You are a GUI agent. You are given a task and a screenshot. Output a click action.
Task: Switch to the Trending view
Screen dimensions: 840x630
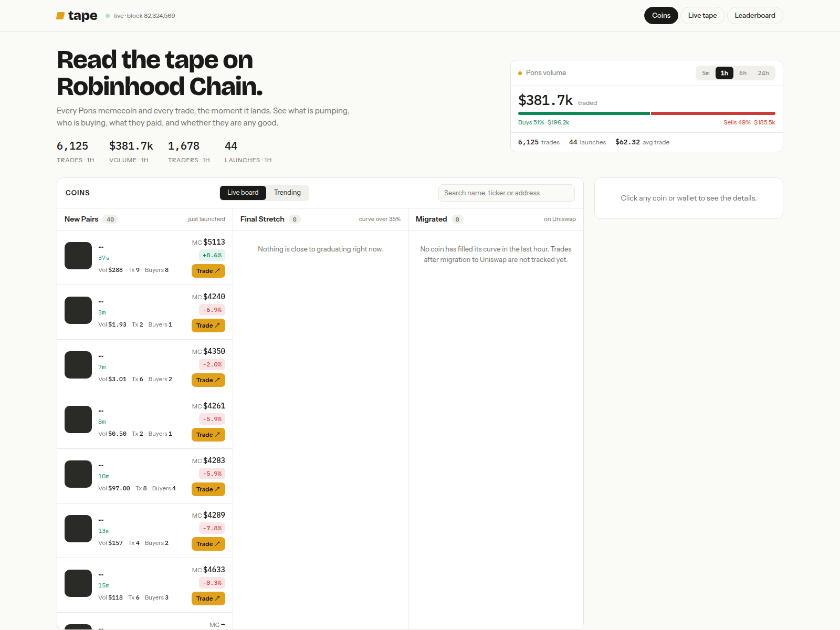pyautogui.click(x=287, y=193)
